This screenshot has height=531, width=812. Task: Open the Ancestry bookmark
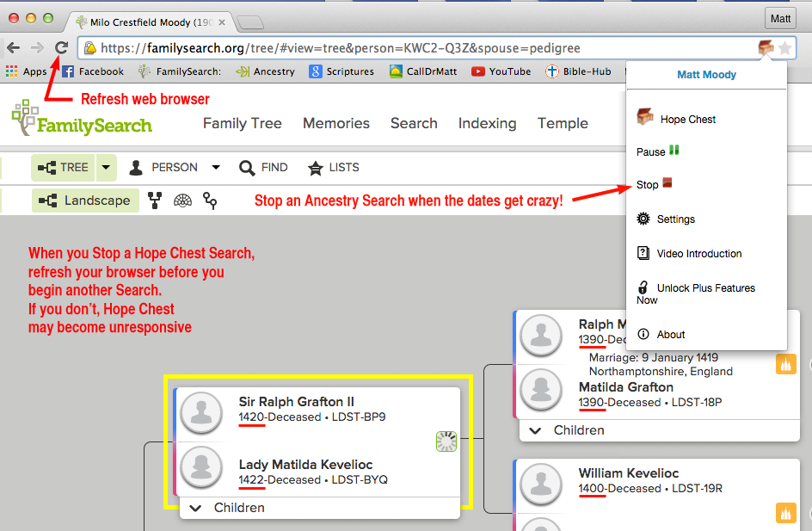[265, 71]
